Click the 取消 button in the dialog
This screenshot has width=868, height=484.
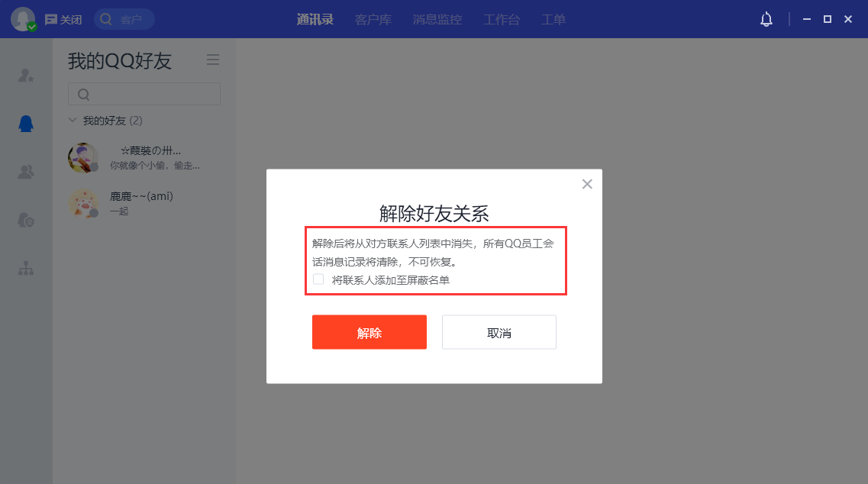point(499,332)
